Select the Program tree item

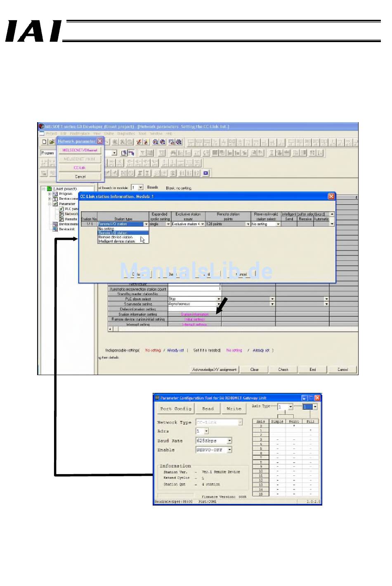[66, 194]
